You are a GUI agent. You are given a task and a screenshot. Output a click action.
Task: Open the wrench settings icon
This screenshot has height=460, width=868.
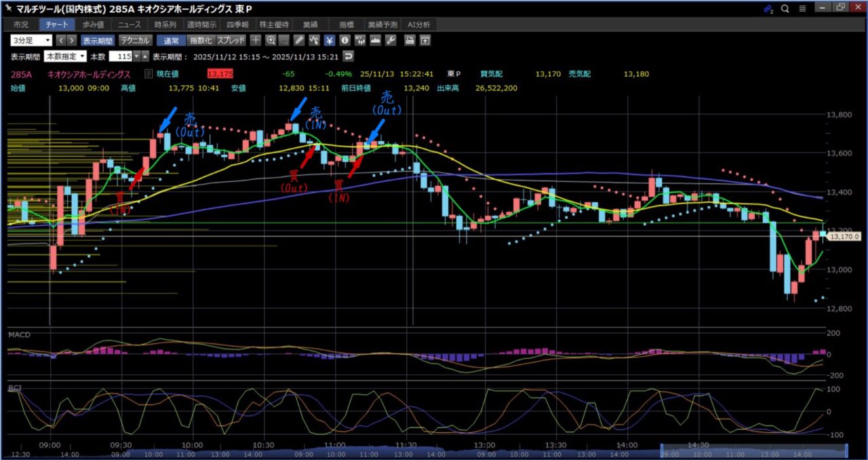pos(390,40)
